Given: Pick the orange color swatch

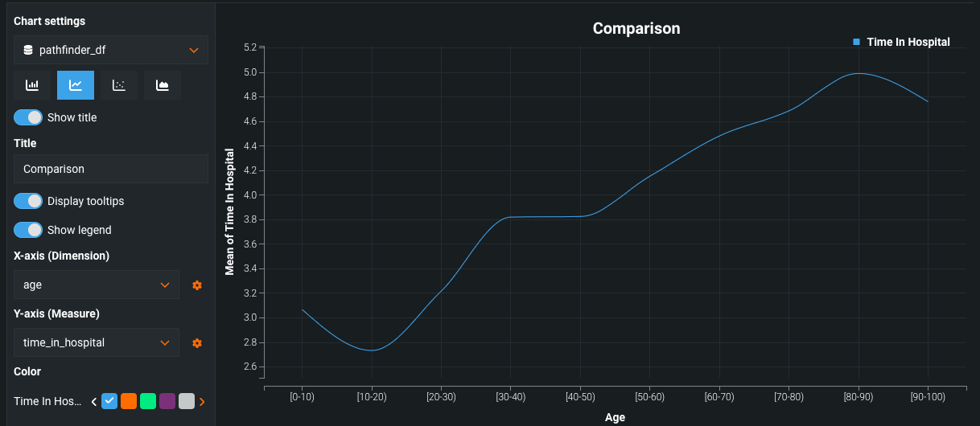Looking at the screenshot, I should tap(129, 401).
